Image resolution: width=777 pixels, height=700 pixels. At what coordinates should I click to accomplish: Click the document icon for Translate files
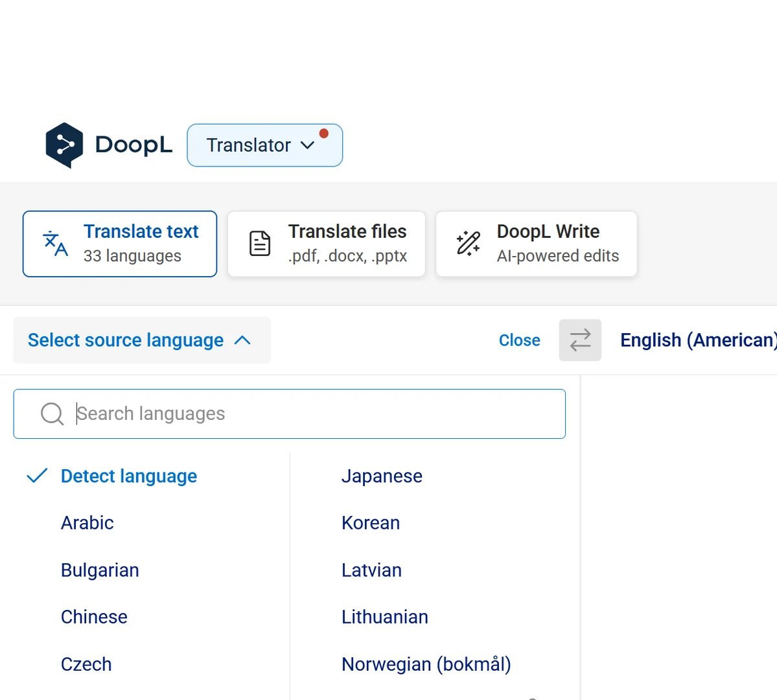[x=260, y=244]
